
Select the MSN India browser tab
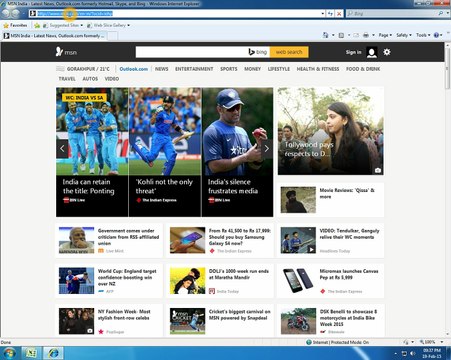(54, 36)
